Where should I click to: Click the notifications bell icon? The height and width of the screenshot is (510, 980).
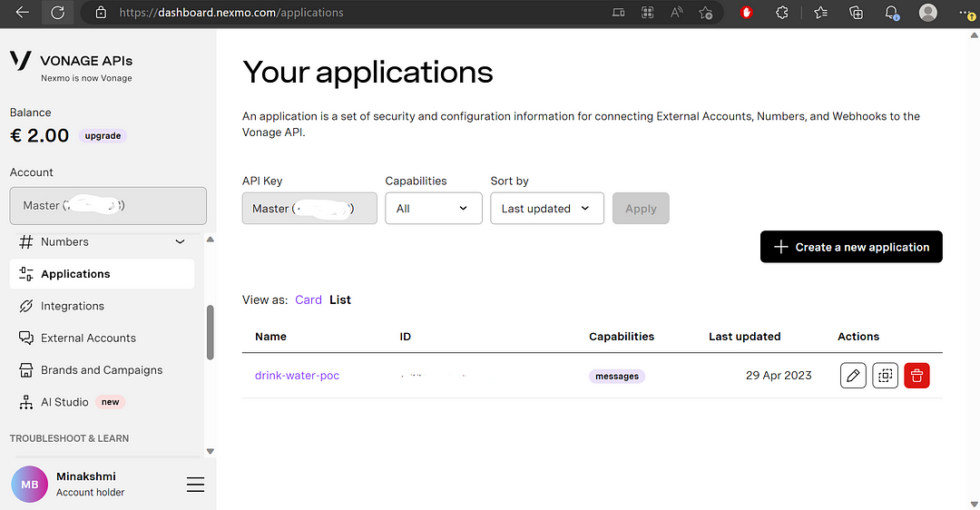(x=892, y=13)
